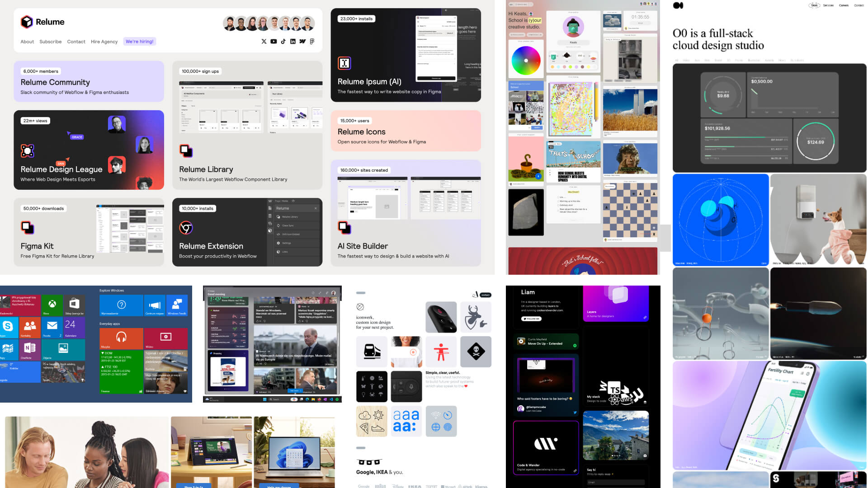Open the blue globe project thumbnail
Screen dimensions: 868x488
pyautogui.click(x=721, y=220)
